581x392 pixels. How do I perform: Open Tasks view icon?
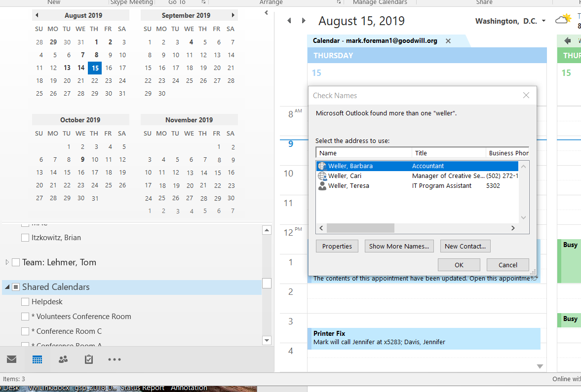[x=88, y=359]
